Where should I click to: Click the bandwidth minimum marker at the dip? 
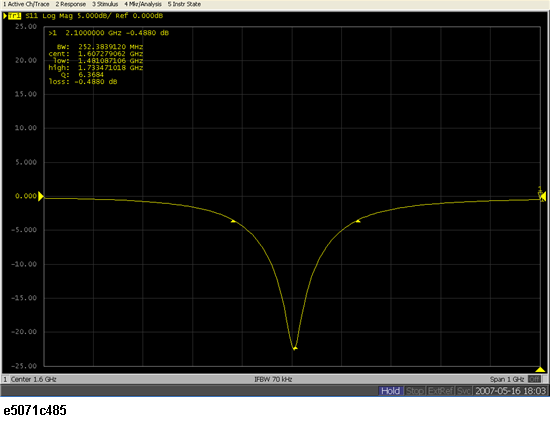pyautogui.click(x=295, y=348)
